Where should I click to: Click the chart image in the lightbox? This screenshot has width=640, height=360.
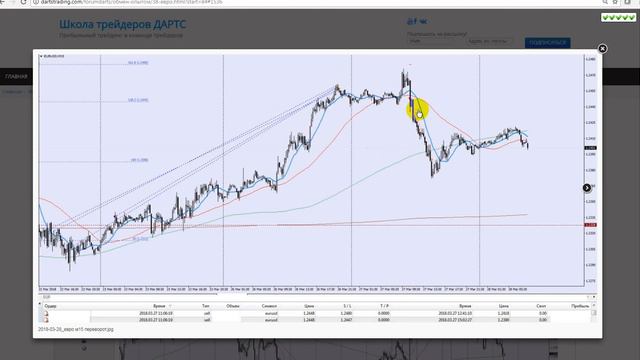point(317,188)
